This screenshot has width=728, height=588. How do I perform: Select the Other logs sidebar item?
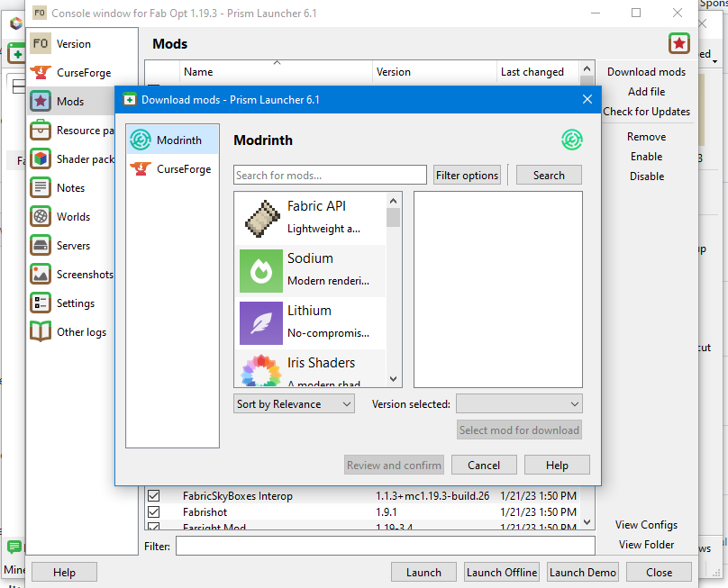71,331
